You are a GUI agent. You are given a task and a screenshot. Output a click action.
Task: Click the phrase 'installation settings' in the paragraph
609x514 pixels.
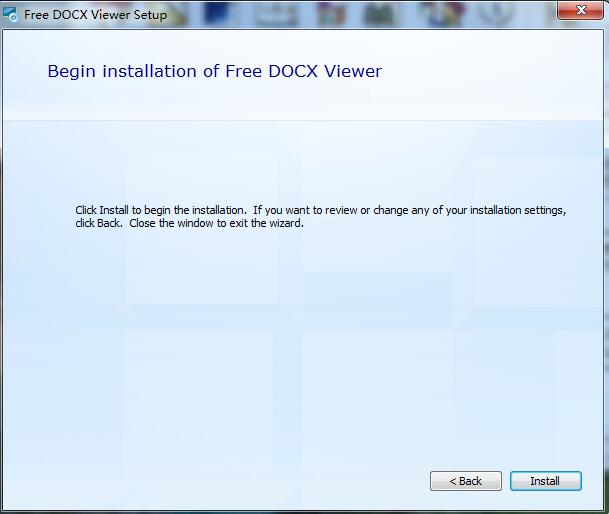(518, 210)
